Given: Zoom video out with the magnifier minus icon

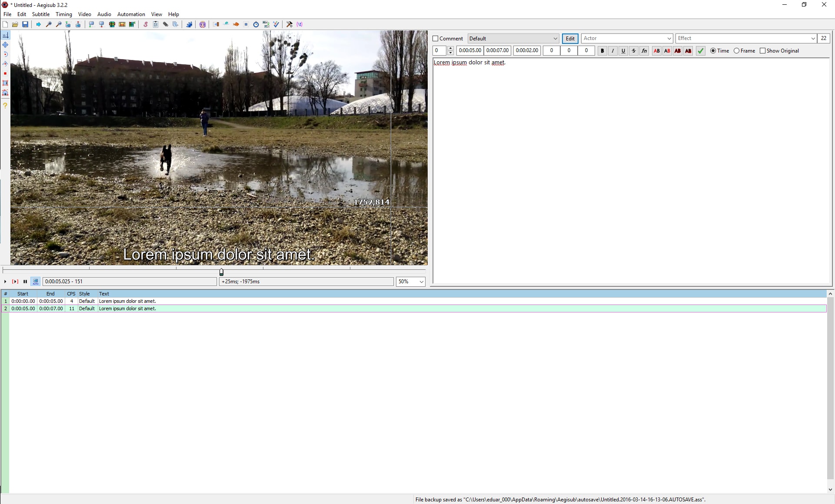Looking at the screenshot, I should [x=59, y=24].
